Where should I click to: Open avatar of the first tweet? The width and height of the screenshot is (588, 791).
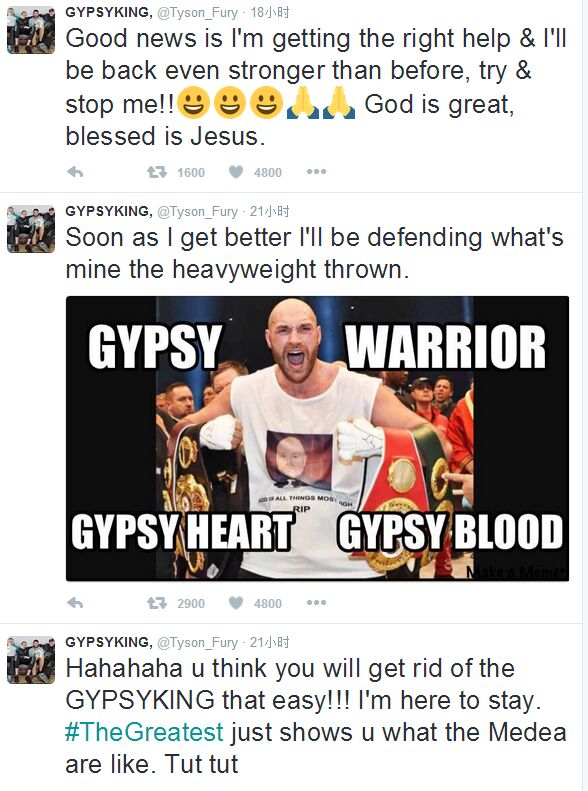point(31,30)
